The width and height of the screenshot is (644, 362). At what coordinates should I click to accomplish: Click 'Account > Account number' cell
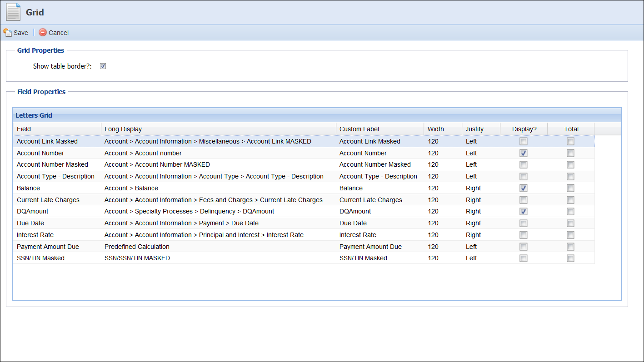pos(218,153)
